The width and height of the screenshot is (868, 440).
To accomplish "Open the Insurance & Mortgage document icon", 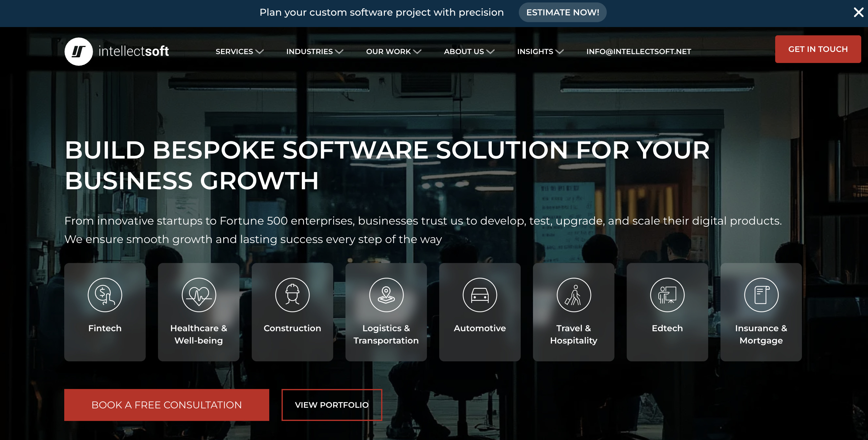I will pyautogui.click(x=761, y=295).
